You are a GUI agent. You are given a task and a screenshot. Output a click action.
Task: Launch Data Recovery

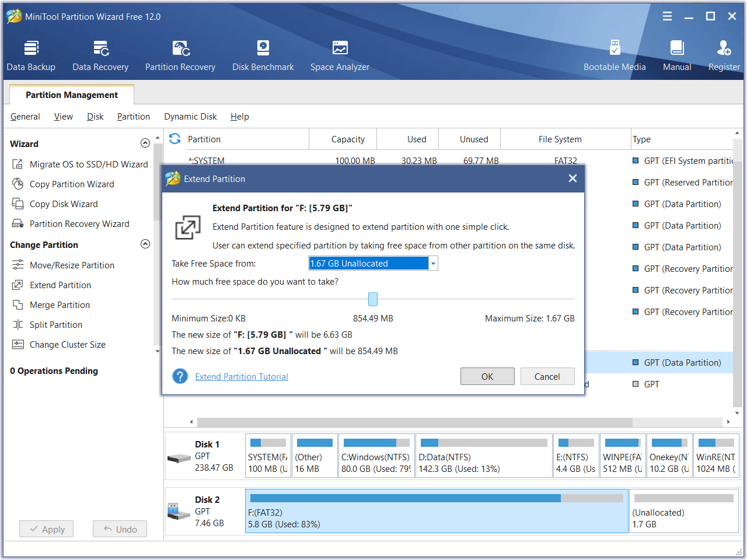click(100, 55)
